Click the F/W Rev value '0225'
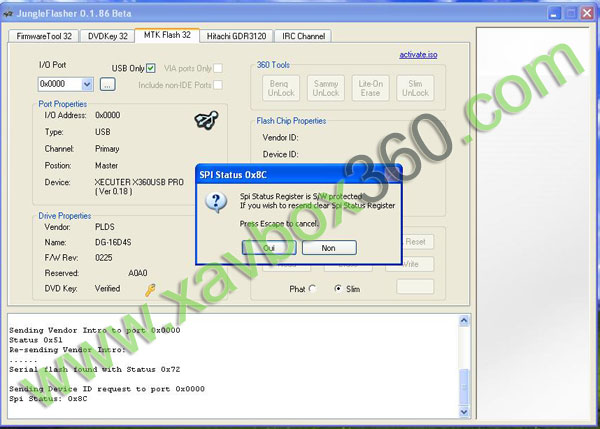 coord(103,258)
